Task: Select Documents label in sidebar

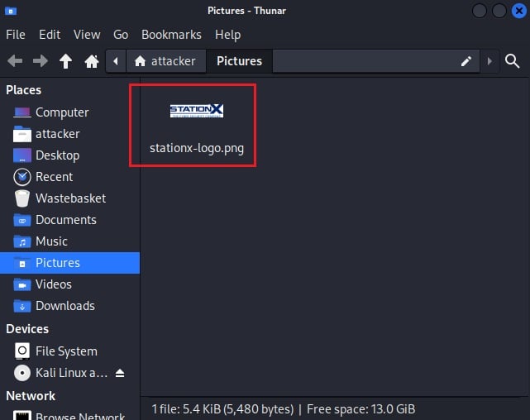Action: click(66, 220)
